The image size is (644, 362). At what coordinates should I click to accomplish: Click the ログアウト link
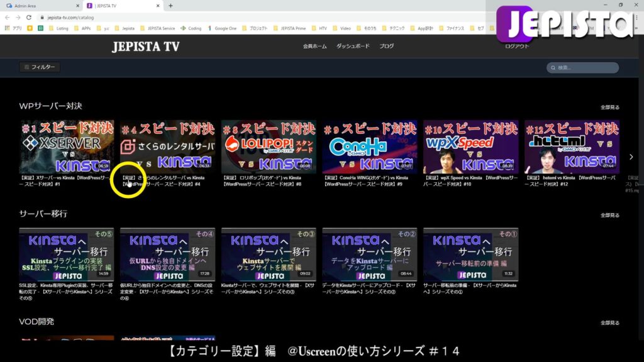(517, 47)
